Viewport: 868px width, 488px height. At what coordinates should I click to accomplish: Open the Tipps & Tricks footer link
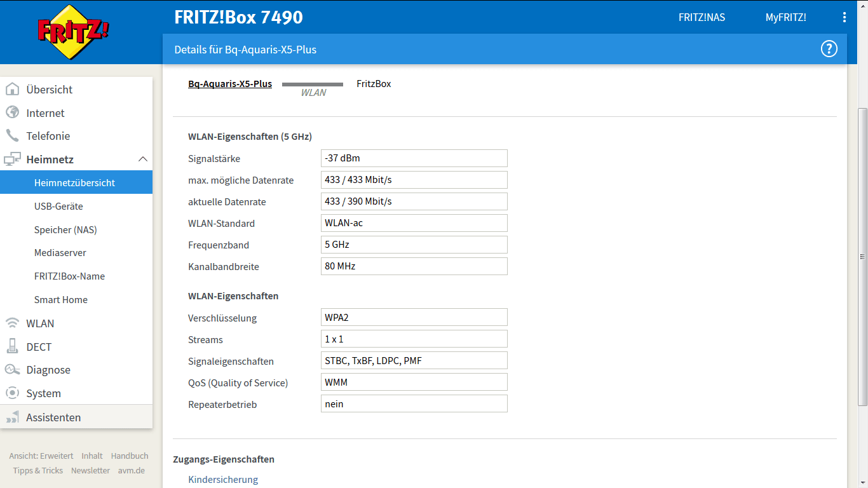38,470
